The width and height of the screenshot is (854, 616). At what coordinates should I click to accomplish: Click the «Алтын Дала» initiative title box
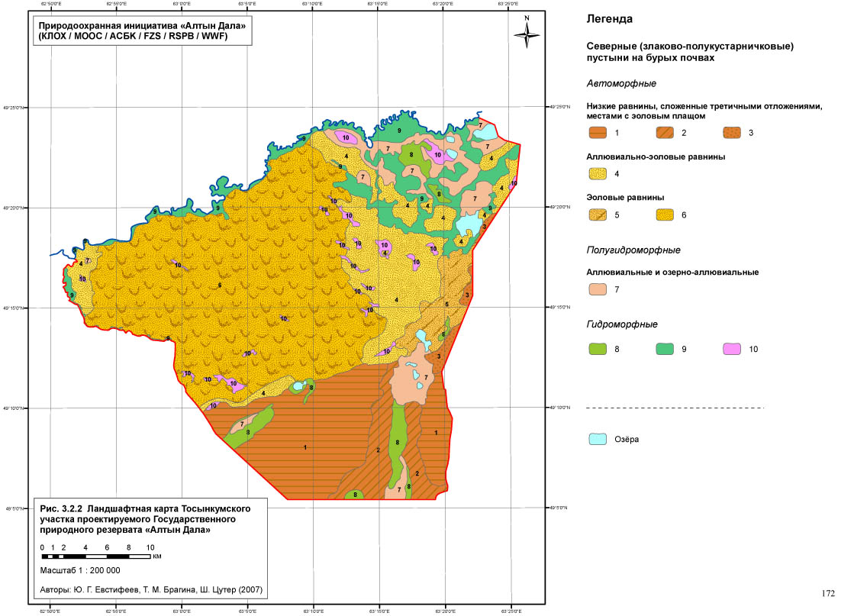click(x=137, y=31)
